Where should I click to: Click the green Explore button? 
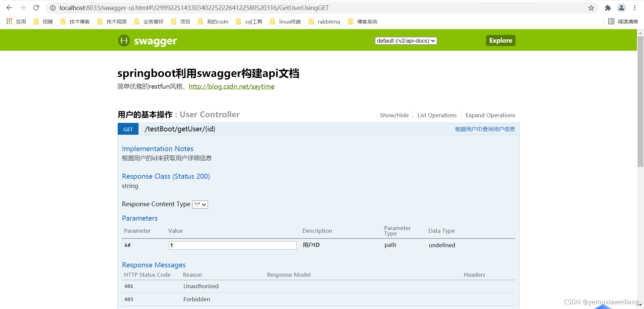pos(500,40)
